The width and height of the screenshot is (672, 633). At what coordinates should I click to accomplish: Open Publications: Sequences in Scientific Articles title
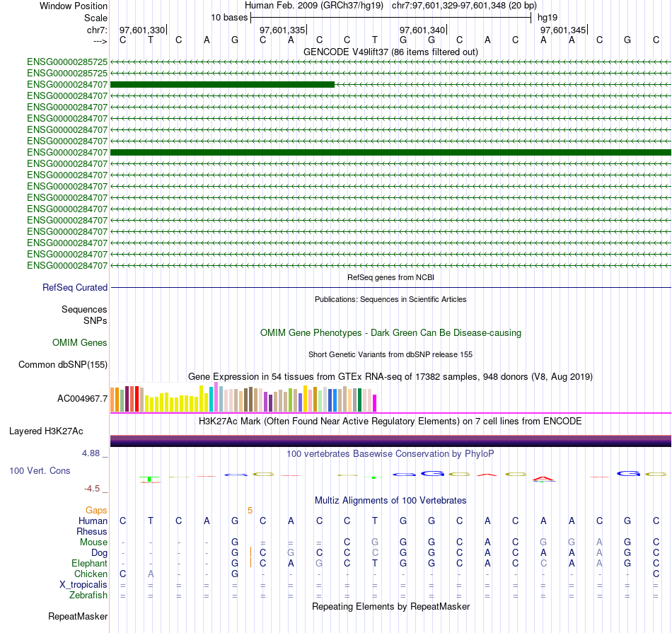pos(390,299)
